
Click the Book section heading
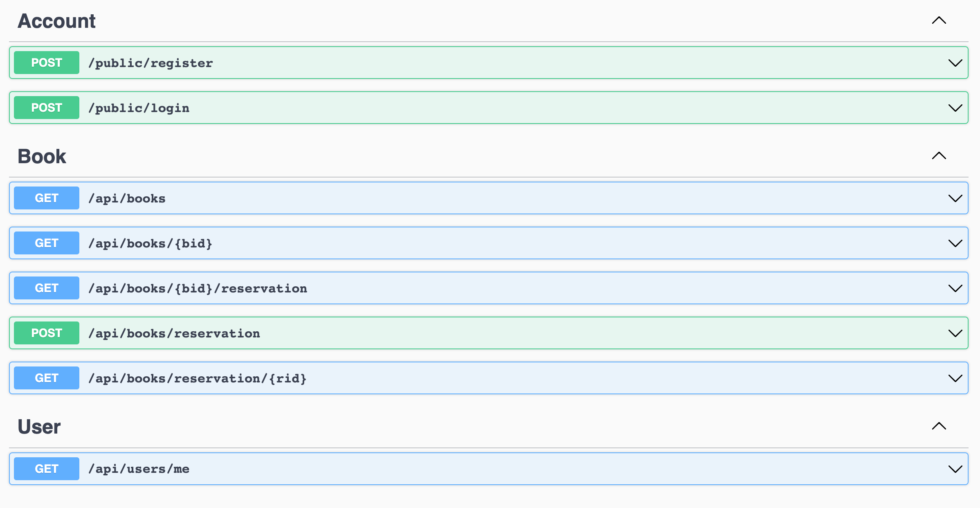(x=42, y=156)
